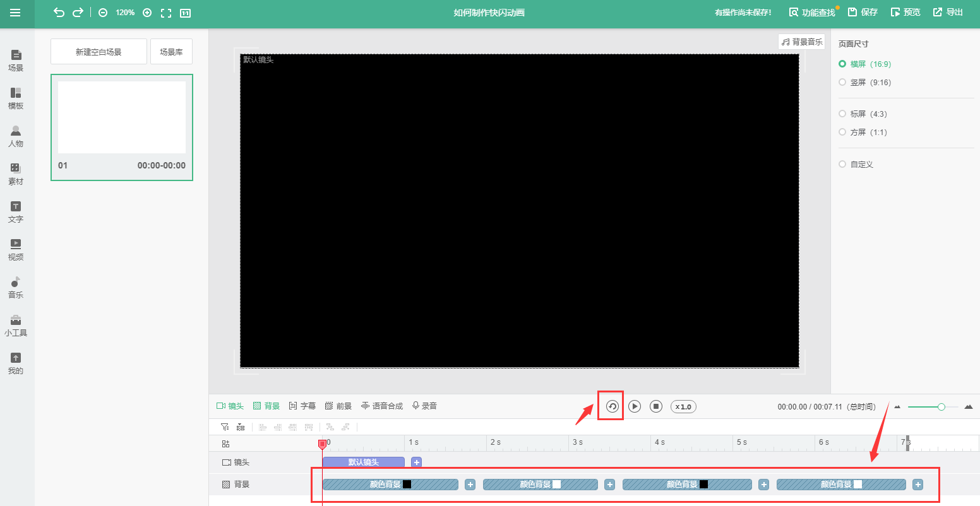The height and width of the screenshot is (506, 980).
Task: Play the animation preview
Action: tap(635, 406)
